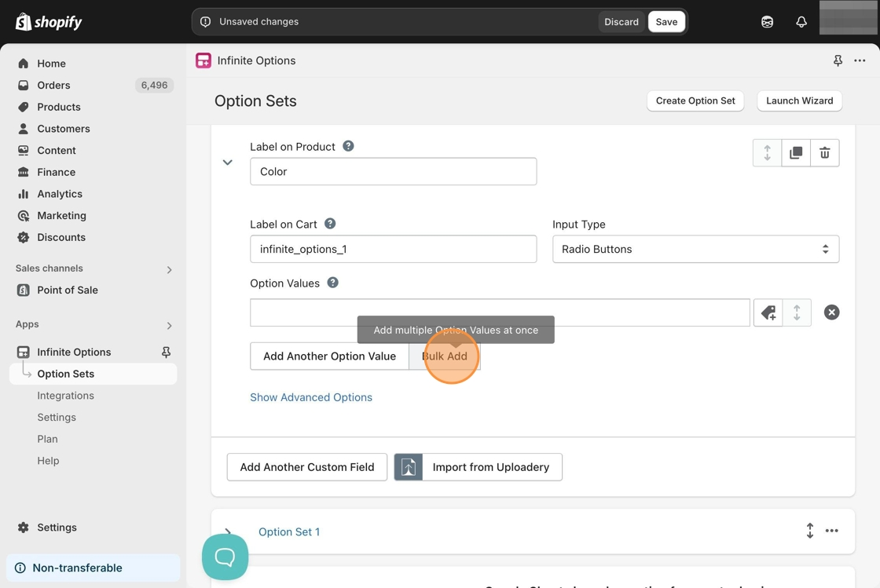Click the price tag icon for option value

tap(768, 312)
